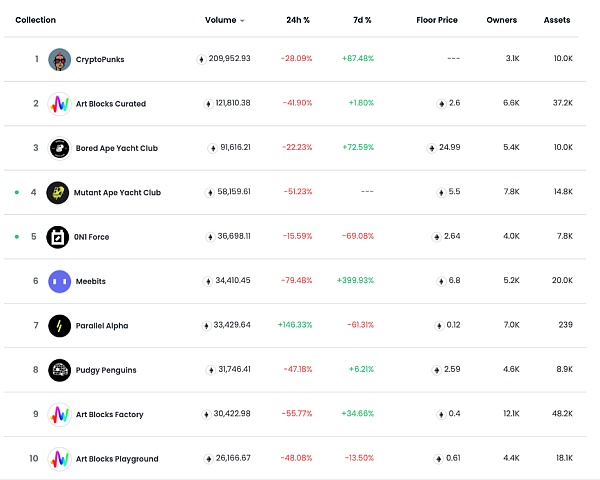
Task: Click the ETH icon beside volume 33,429.64
Action: pos(206,326)
